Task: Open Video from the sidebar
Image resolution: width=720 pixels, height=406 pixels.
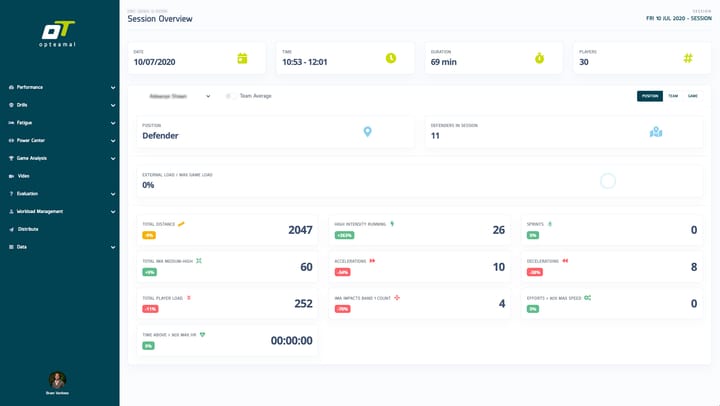Action: click(24, 176)
